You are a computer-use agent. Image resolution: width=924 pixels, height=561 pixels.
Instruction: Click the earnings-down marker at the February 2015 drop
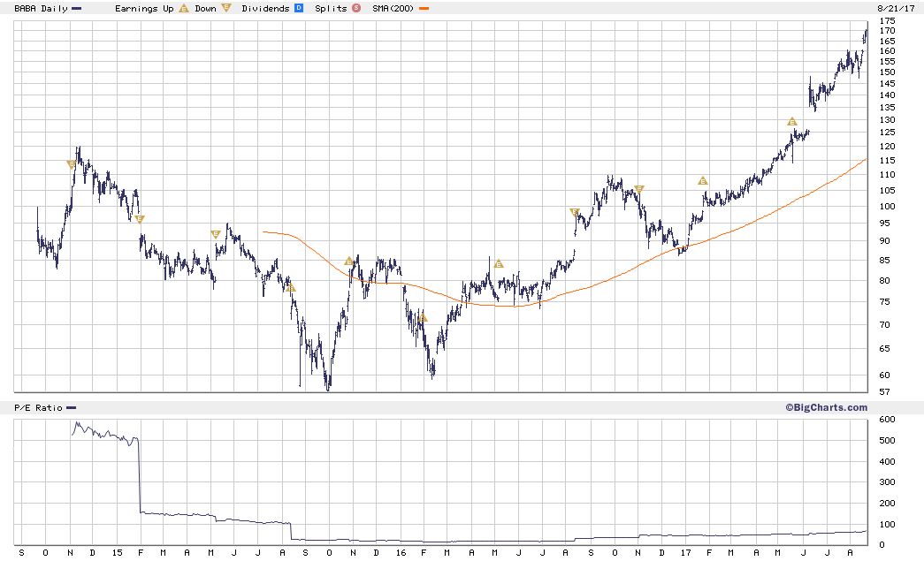[x=139, y=220]
